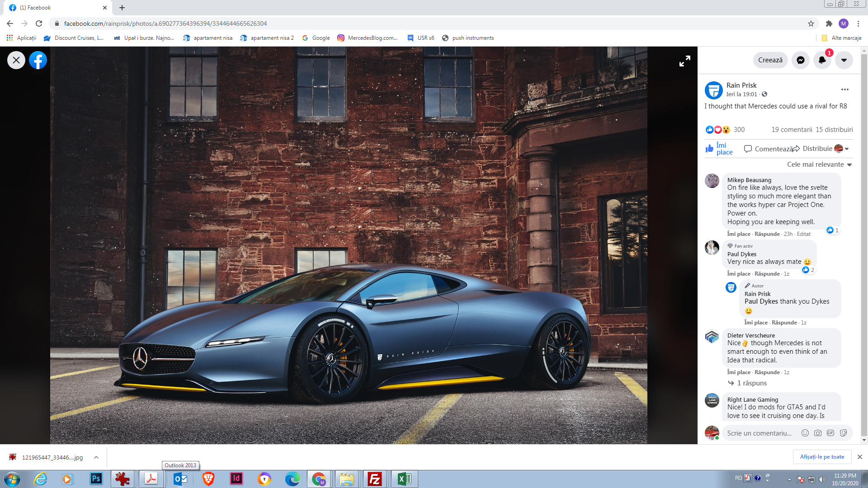This screenshot has height=488, width=868.
Task: Close the downloads bar
Action: [x=860, y=457]
